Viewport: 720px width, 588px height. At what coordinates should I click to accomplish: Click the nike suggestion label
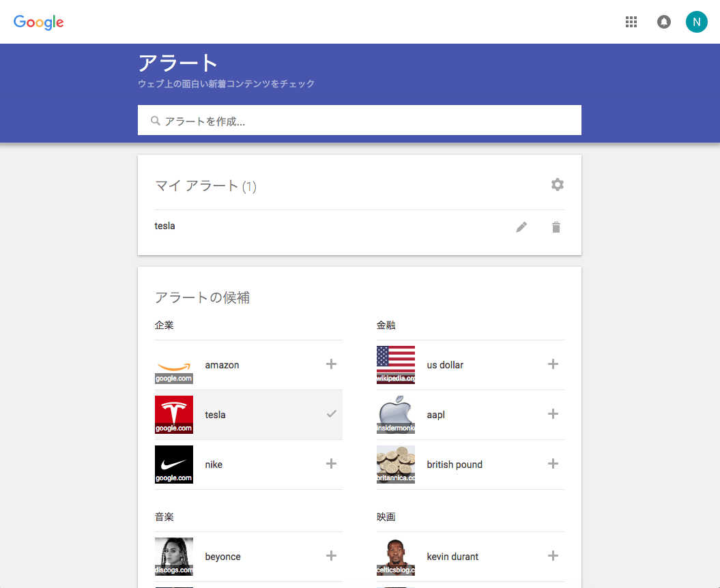[x=214, y=465]
